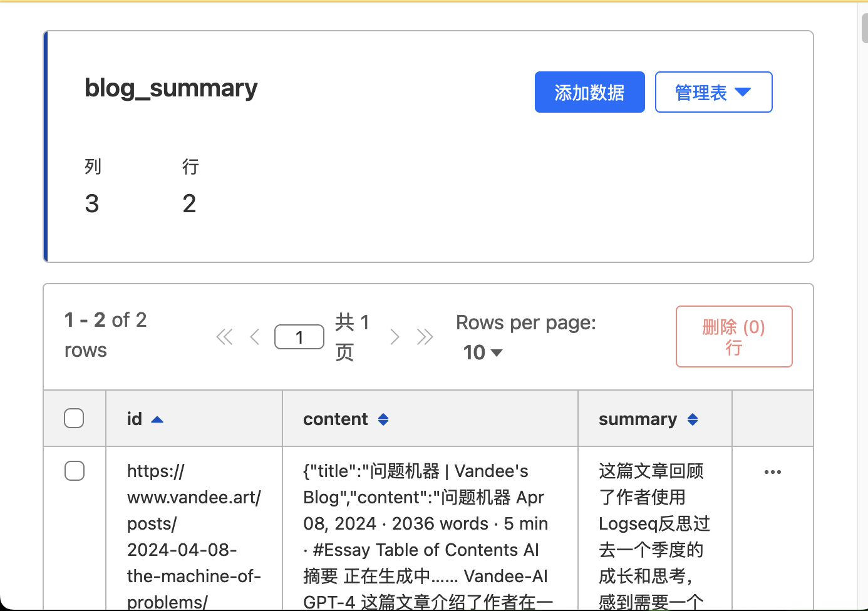Image resolution: width=868 pixels, height=611 pixels.
Task: Click the page number input field
Action: click(299, 337)
